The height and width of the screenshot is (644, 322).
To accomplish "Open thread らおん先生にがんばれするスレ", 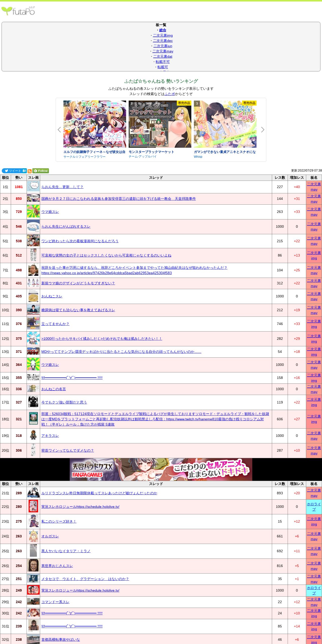I will [66, 226].
